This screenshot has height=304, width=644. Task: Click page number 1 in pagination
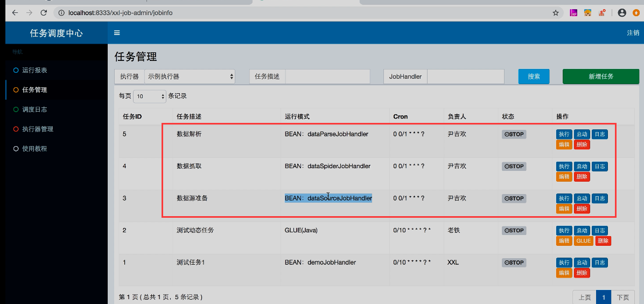[604, 297]
